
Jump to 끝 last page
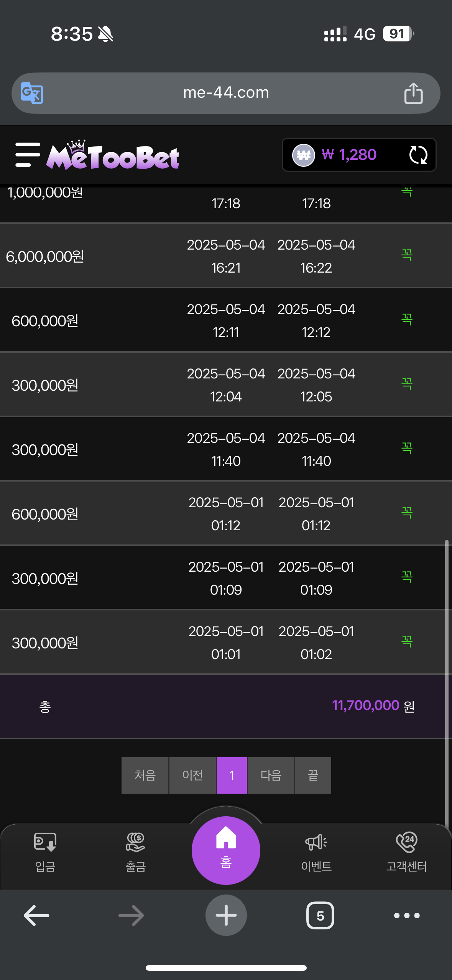click(313, 775)
